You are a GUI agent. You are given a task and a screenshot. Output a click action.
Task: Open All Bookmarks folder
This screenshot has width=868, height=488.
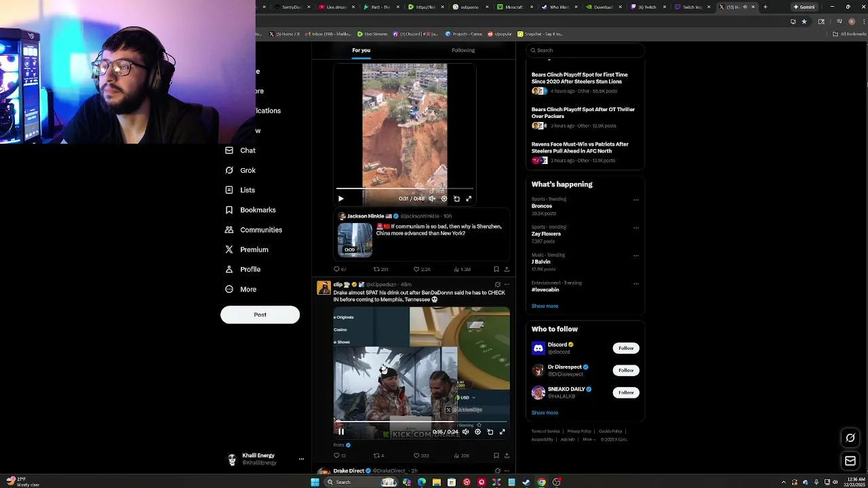[849, 34]
